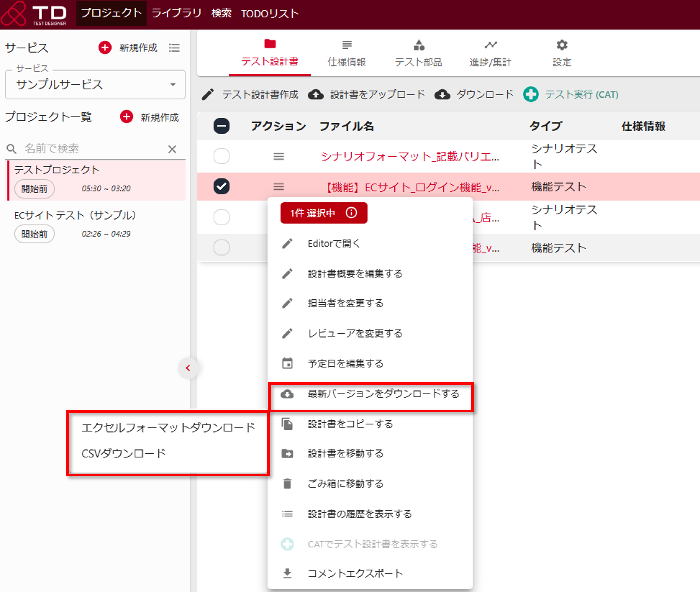
Task: Select 設計書概要を編集する menu entry
Action: (x=370, y=274)
